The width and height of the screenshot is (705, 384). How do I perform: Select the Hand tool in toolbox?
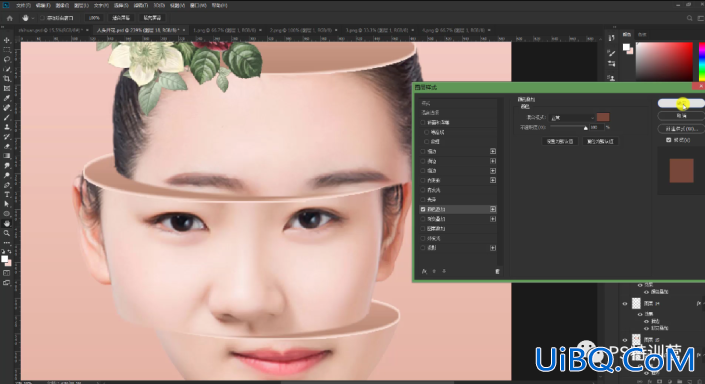[x=7, y=223]
